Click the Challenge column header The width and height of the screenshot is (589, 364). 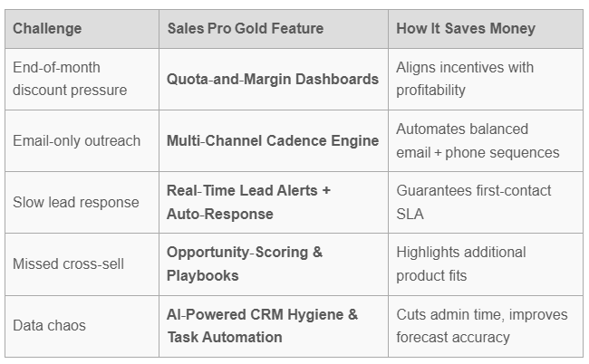[47, 28]
